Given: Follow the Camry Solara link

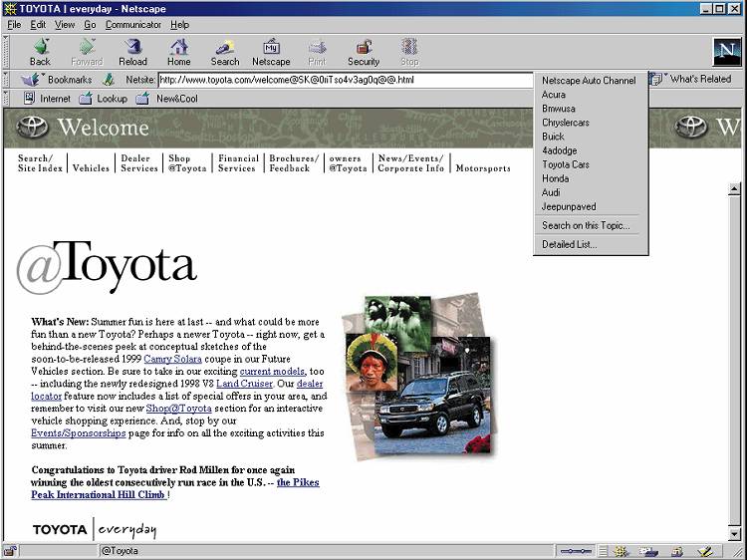Looking at the screenshot, I should (x=173, y=359).
